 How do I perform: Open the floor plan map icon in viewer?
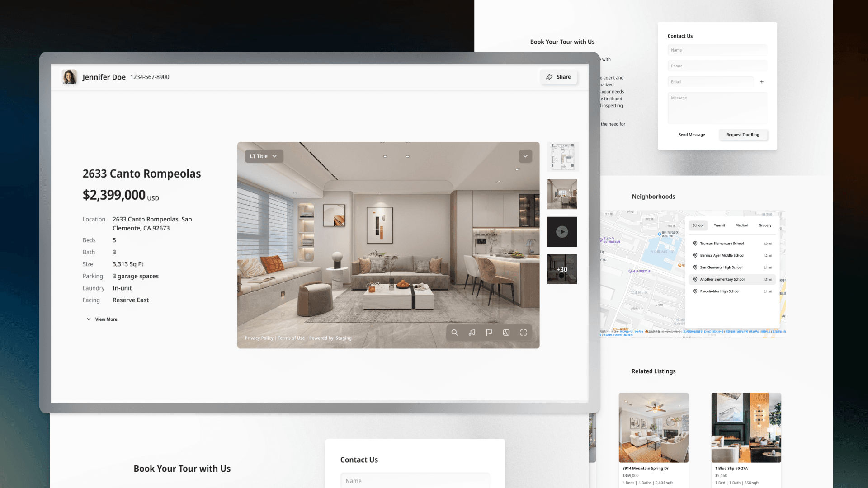tap(506, 333)
